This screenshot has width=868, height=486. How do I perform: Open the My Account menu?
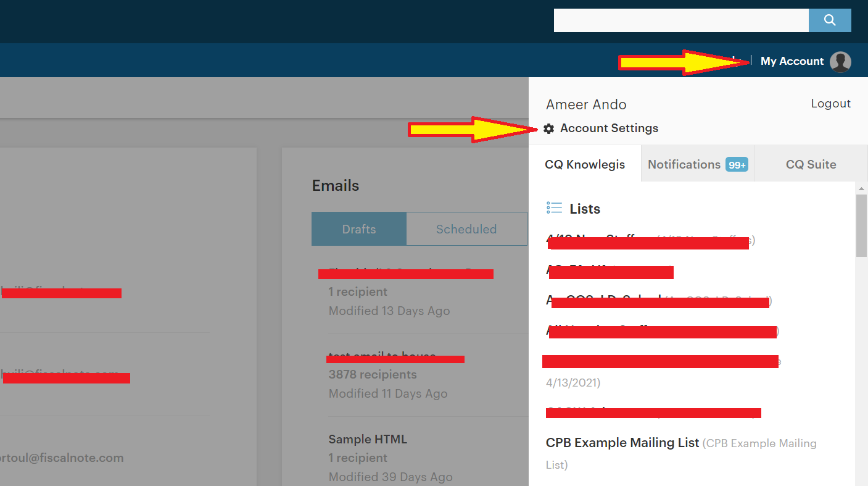[792, 61]
